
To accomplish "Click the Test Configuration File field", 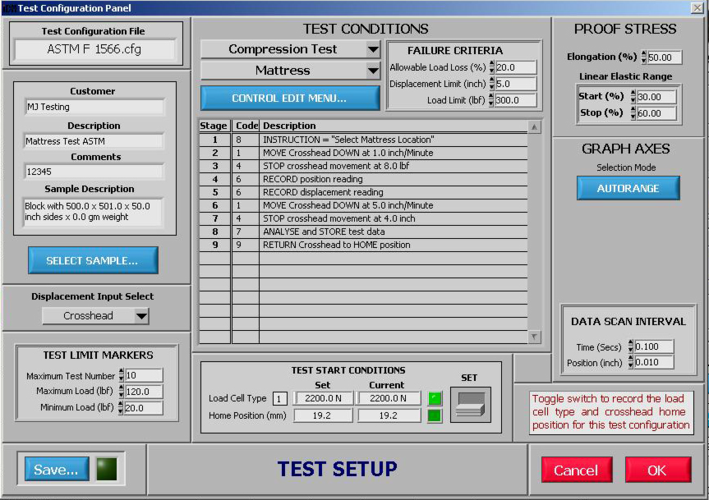I will 95,49.
